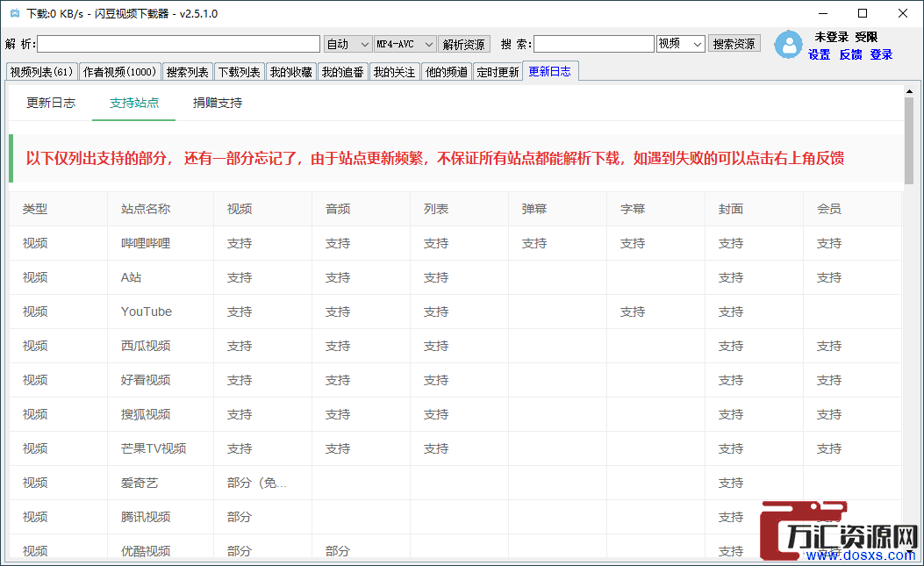Image resolution: width=924 pixels, height=566 pixels.
Task: Click the 登录 link
Action: [x=881, y=54]
